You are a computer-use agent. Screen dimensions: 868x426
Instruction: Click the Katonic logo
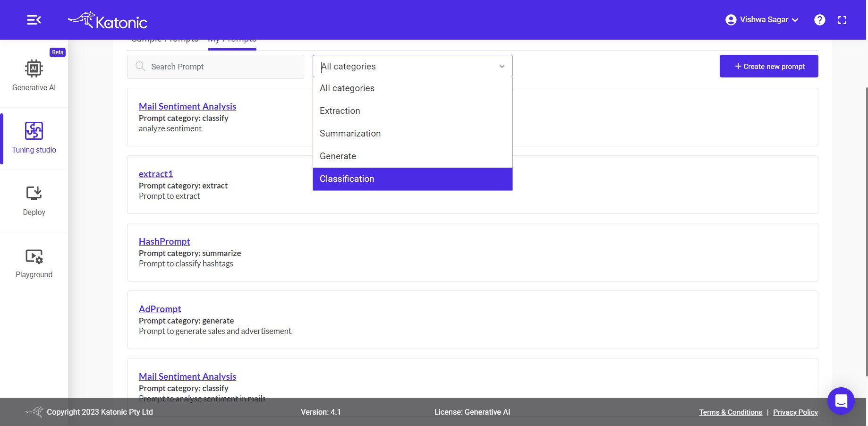(x=108, y=20)
